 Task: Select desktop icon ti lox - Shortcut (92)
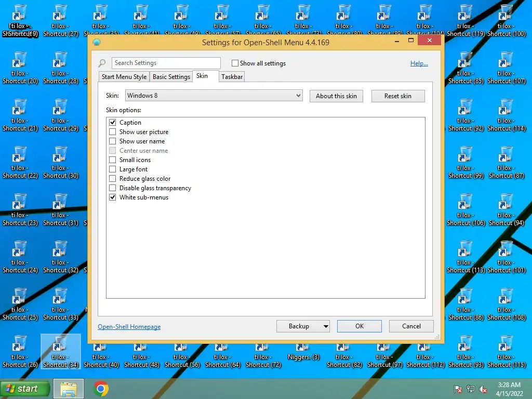[x=465, y=115]
